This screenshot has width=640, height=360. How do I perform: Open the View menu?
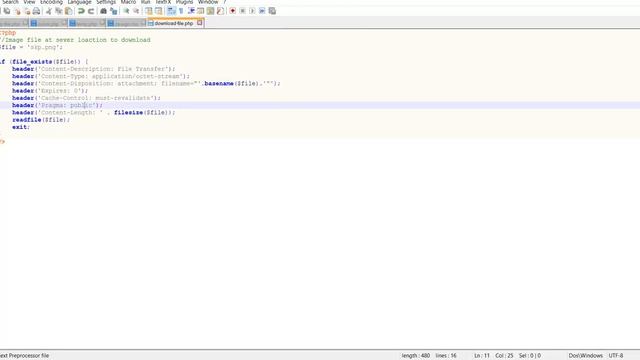pyautogui.click(x=29, y=2)
